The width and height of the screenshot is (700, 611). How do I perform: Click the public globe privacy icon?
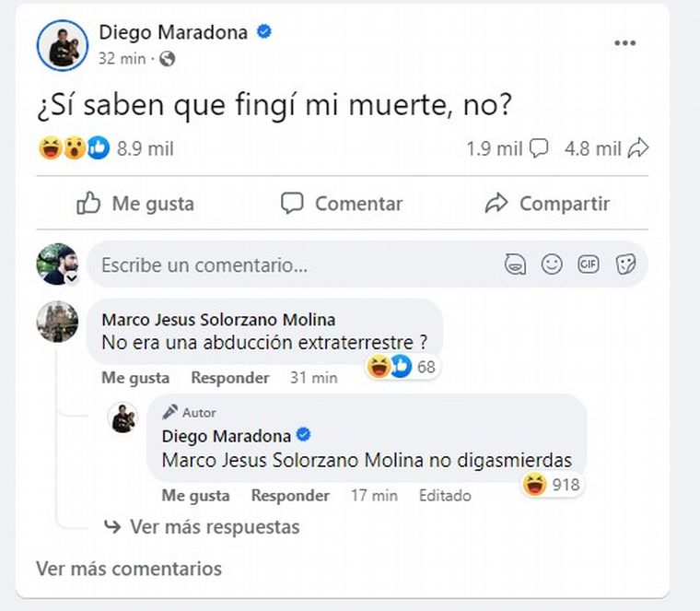[x=167, y=59]
